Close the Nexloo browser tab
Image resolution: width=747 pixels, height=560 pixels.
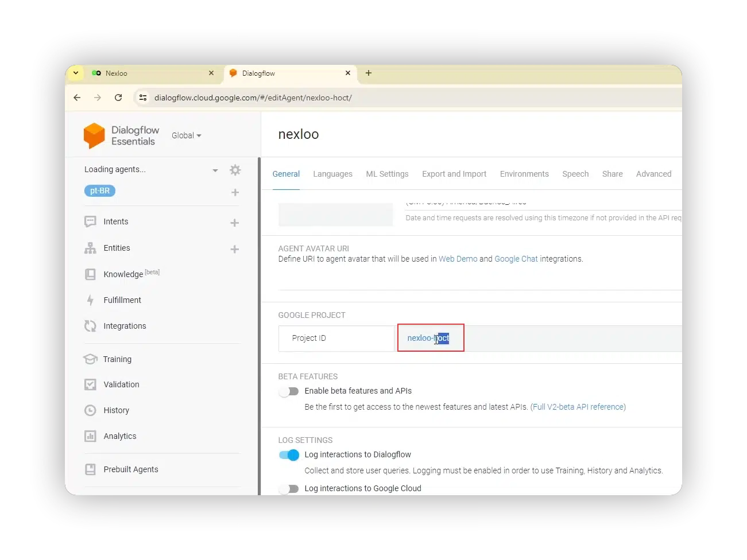click(211, 73)
